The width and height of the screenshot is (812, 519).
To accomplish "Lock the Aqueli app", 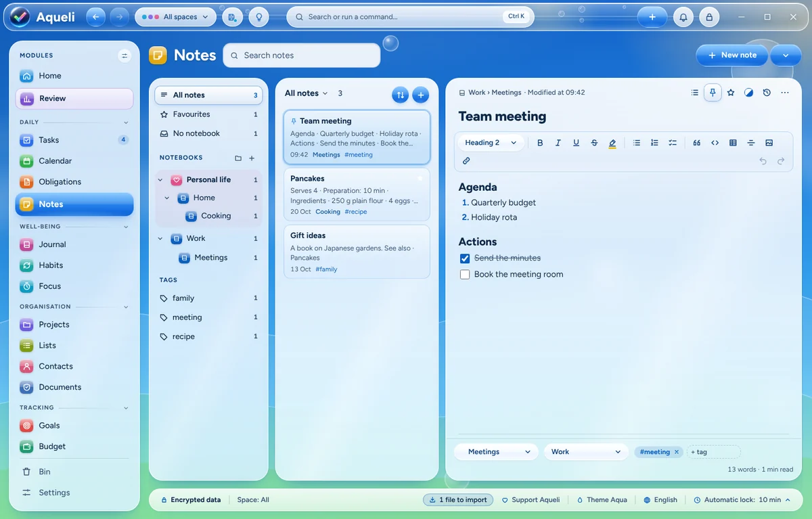I will click(x=708, y=17).
